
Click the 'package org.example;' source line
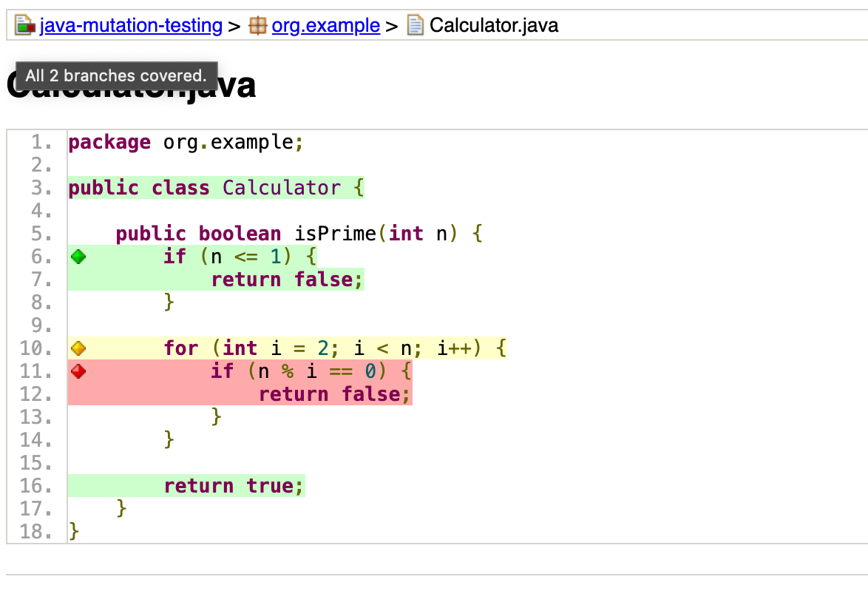coord(185,141)
